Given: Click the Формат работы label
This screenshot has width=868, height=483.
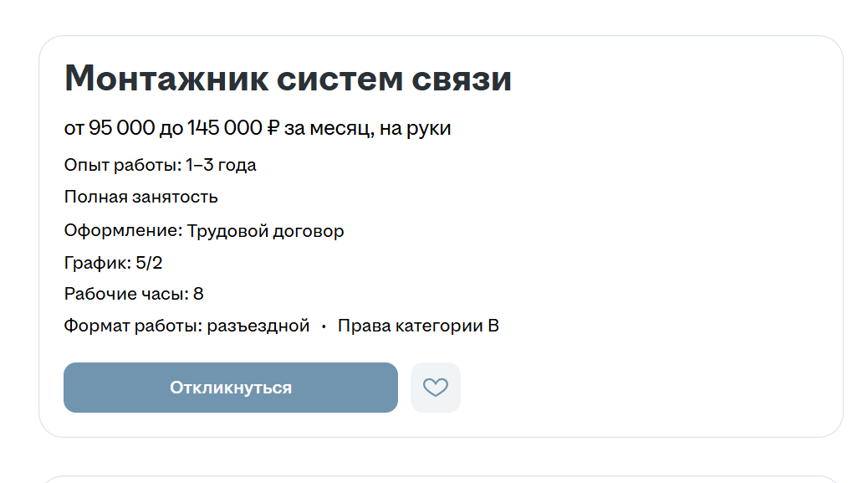Looking at the screenshot, I should point(134,326).
